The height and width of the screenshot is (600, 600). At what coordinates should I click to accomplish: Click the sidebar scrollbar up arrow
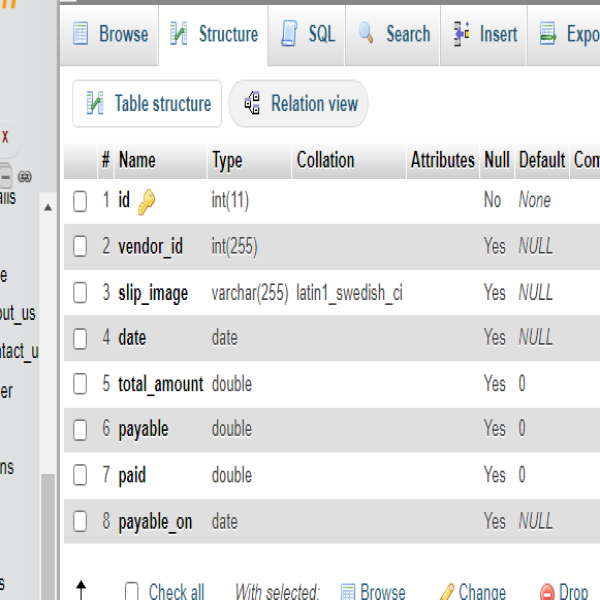click(x=48, y=206)
